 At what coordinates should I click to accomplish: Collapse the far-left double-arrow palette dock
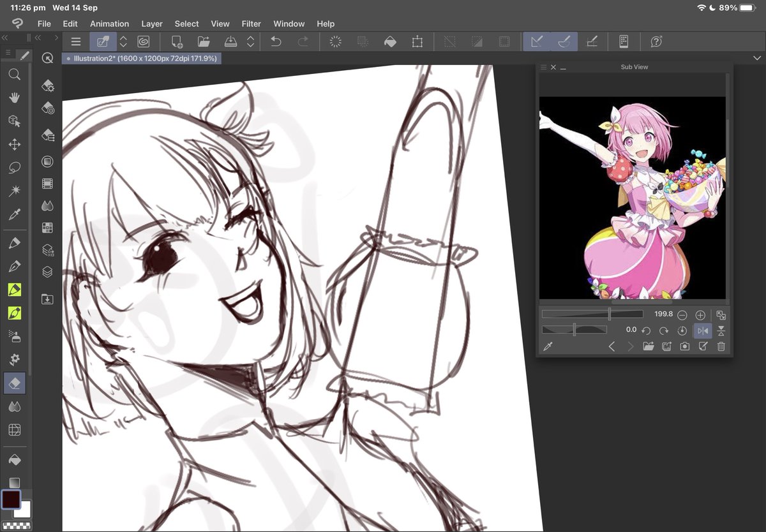[x=4, y=38]
